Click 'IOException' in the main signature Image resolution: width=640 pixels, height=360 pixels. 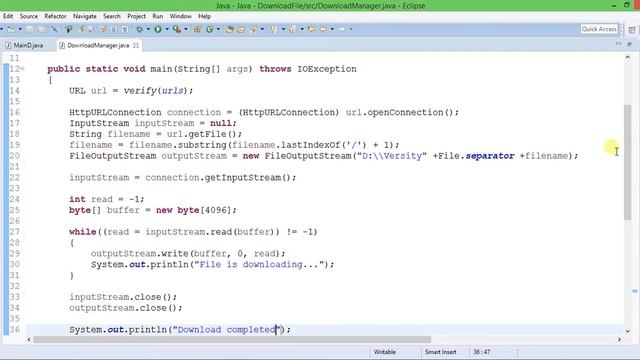pos(327,69)
